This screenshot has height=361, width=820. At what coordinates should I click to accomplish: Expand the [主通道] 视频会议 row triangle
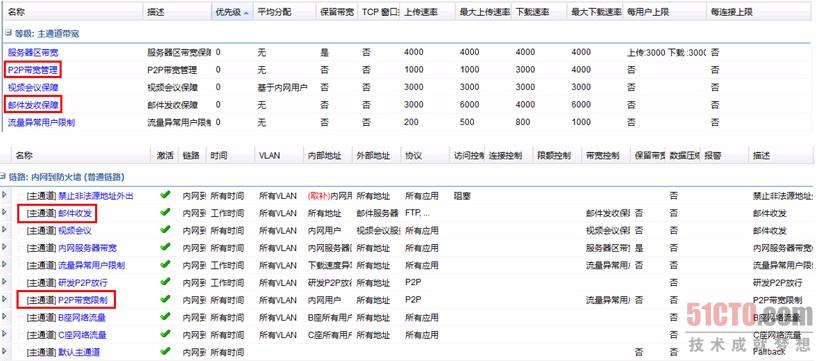click(4, 230)
